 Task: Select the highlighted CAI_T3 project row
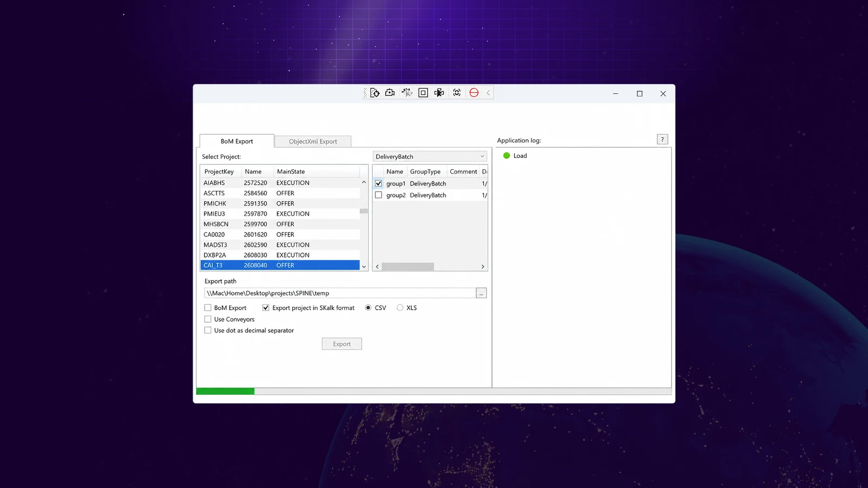(x=280, y=265)
